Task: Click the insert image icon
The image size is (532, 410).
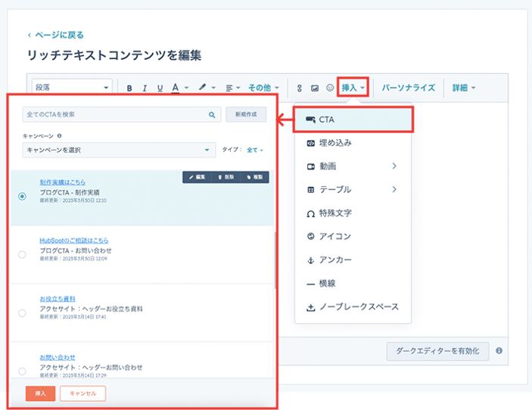Action: pyautogui.click(x=315, y=89)
